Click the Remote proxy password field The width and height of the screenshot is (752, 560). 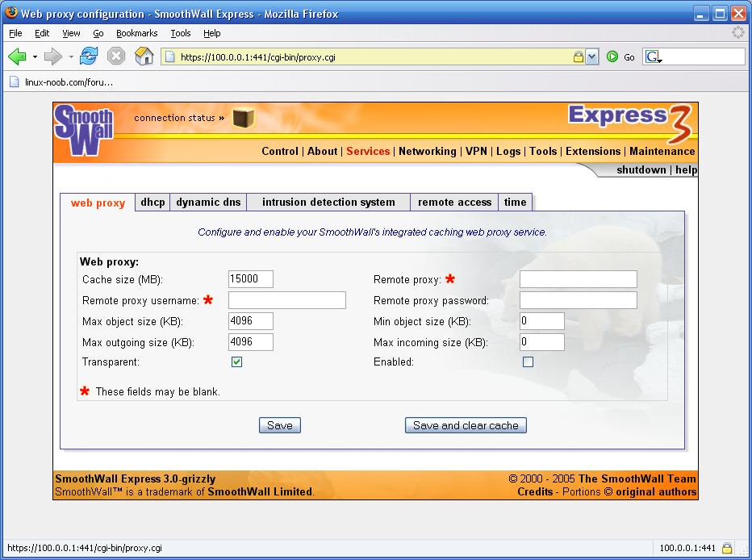[579, 300]
